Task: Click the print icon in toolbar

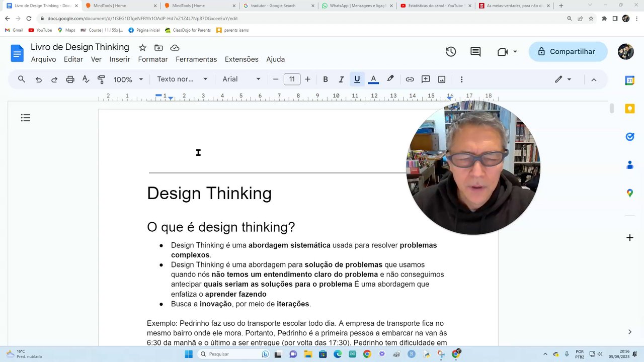Action: point(70,79)
